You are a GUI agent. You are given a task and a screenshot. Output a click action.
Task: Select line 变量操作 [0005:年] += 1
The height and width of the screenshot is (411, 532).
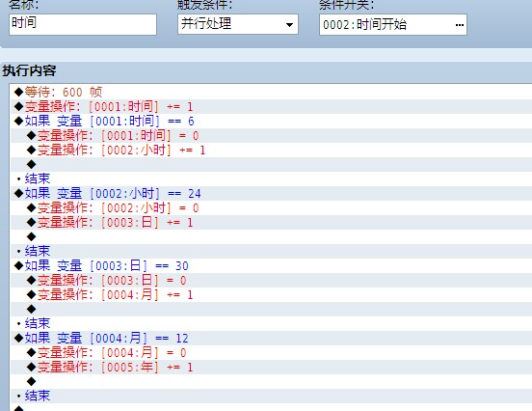tap(272, 368)
